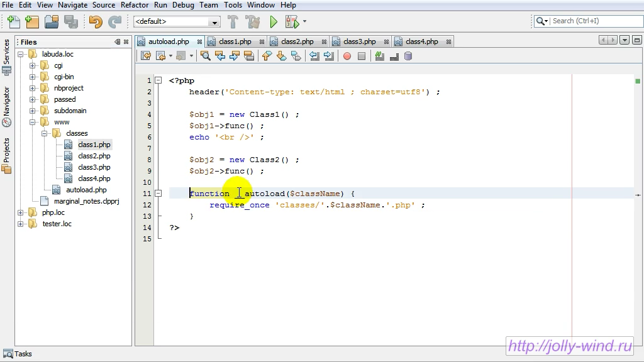Jump to Last Edit in editor toolbar
The image size is (644, 362).
146,56
